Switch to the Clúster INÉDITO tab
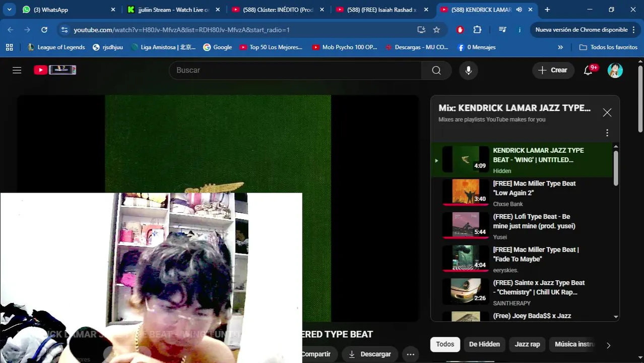Viewport: 644px width, 363px height. pos(278,10)
